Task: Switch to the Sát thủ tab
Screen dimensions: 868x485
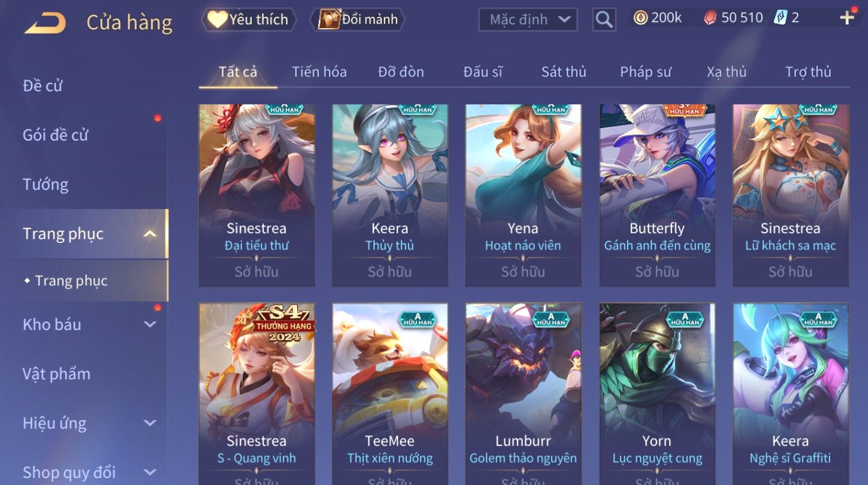Action: 564,72
